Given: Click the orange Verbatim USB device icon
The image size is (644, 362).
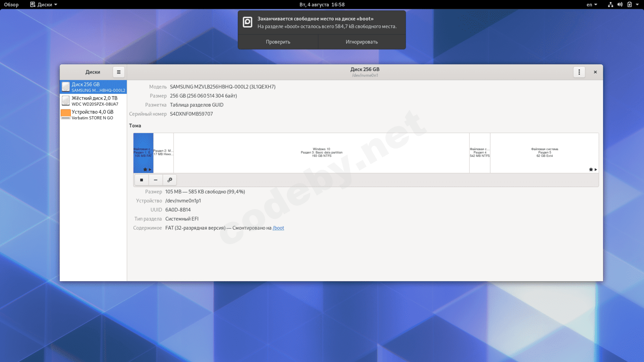Looking at the screenshot, I should pos(66,115).
